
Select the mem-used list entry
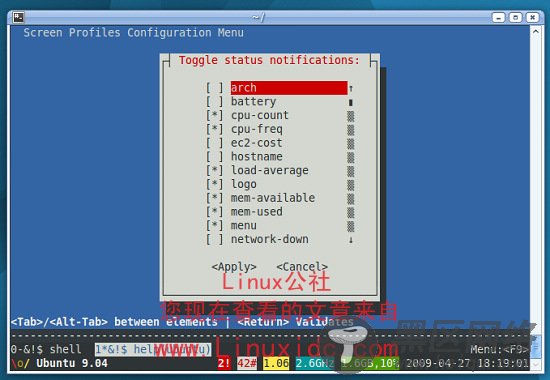coord(256,212)
